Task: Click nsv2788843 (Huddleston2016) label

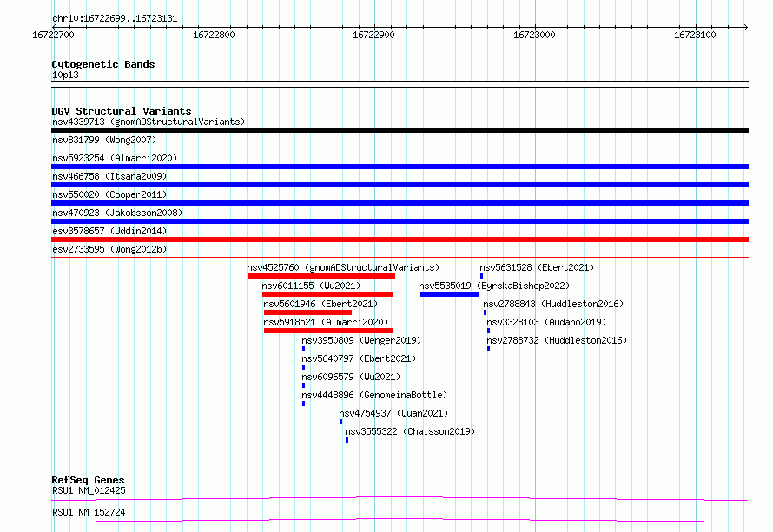Action: coord(553,304)
